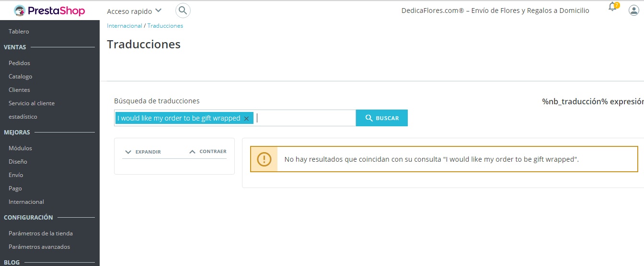
Task: Open Envío in sidebar
Action: tap(16, 175)
